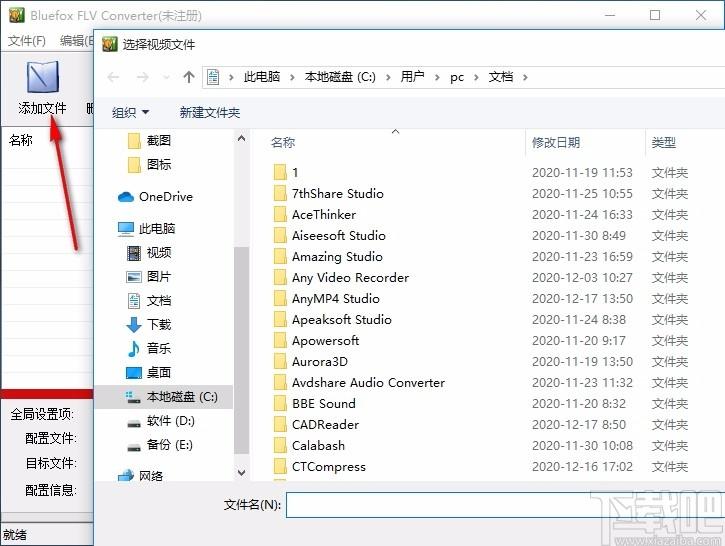Screen dimensions: 725x546
Task: Select OneDrive in navigation pane
Action: 155,196
